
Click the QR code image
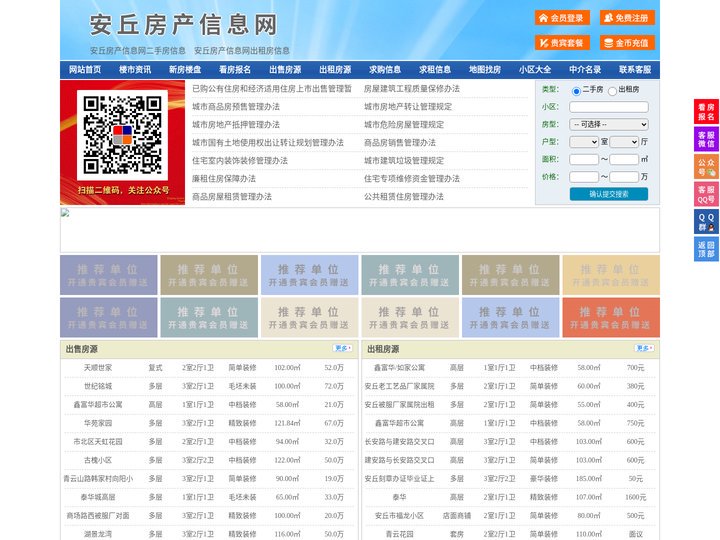point(122,135)
